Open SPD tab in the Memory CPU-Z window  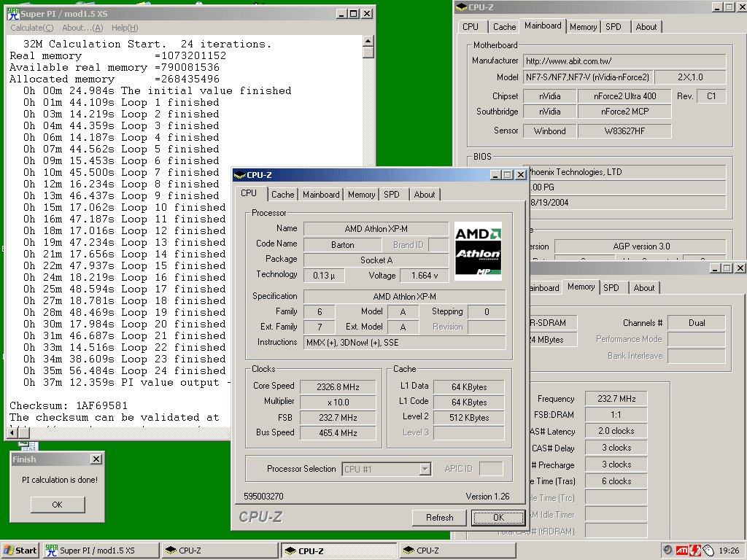611,287
